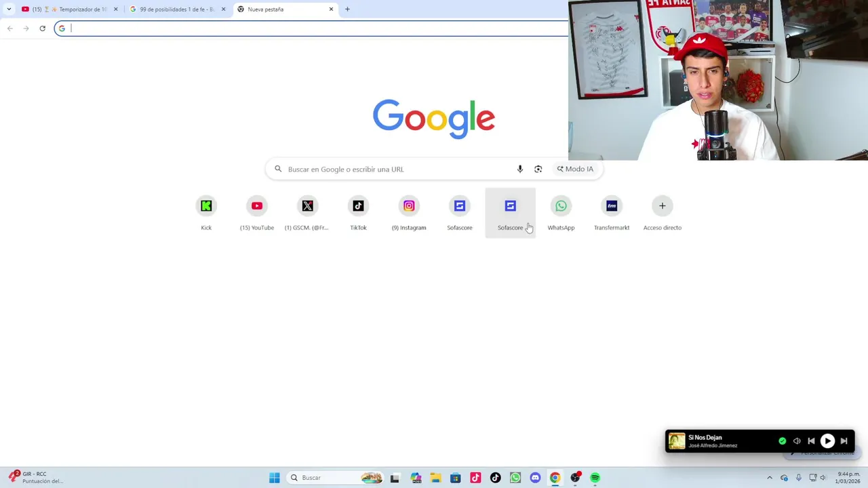868x488 pixels.
Task: Open OBS Studio from the taskbar
Action: 575,478
